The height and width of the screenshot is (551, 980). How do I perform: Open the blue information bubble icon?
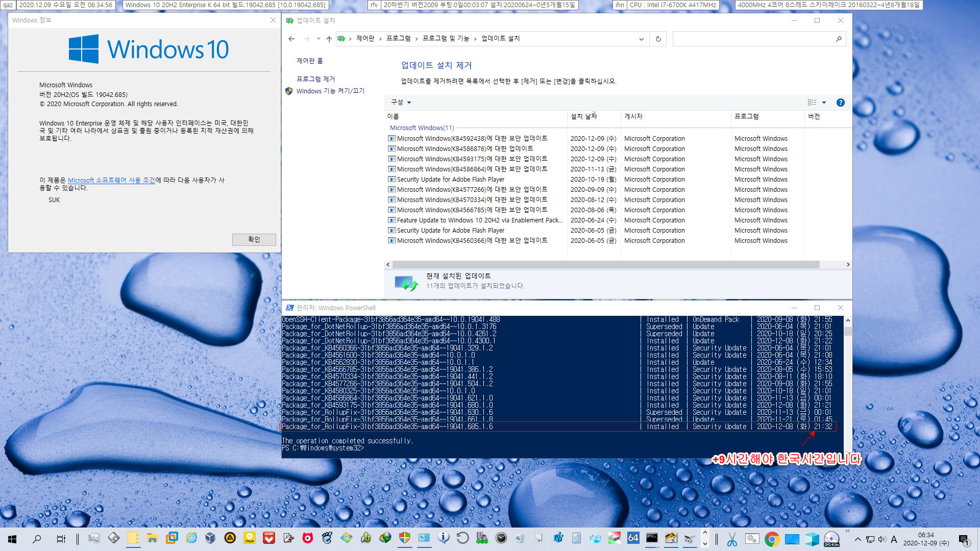coord(444,538)
